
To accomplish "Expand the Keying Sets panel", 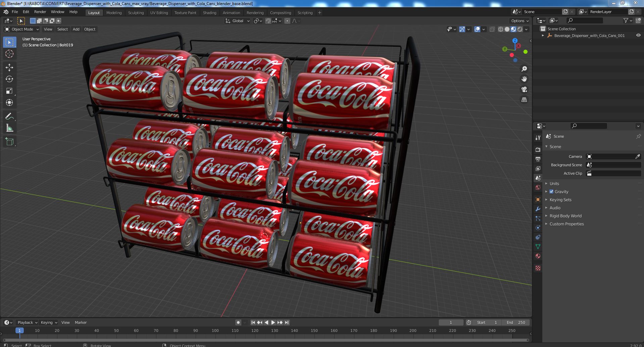I will (x=560, y=200).
